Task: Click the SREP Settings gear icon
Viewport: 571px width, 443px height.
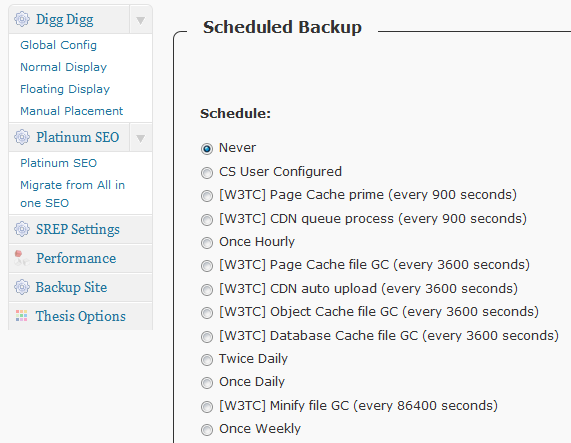Action: 22,229
